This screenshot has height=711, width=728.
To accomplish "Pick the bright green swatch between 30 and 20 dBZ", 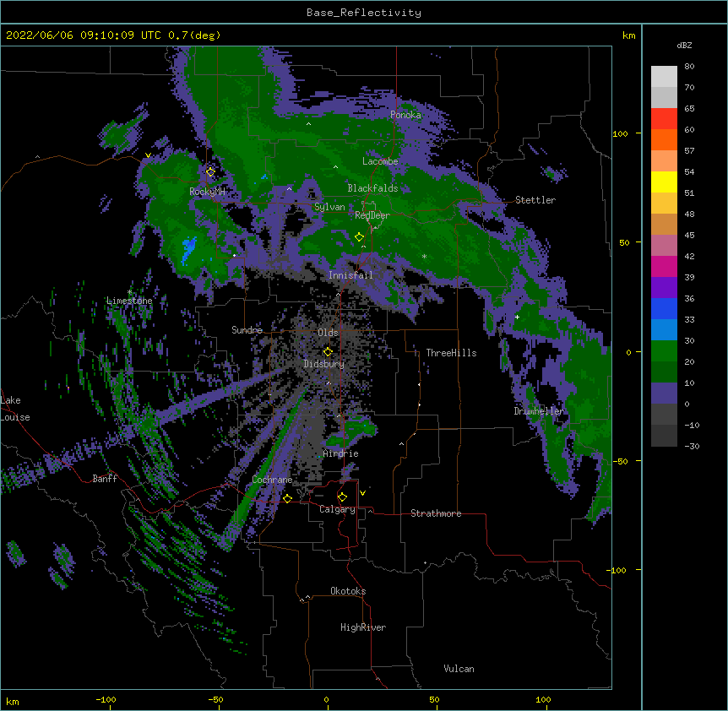I will (x=664, y=351).
